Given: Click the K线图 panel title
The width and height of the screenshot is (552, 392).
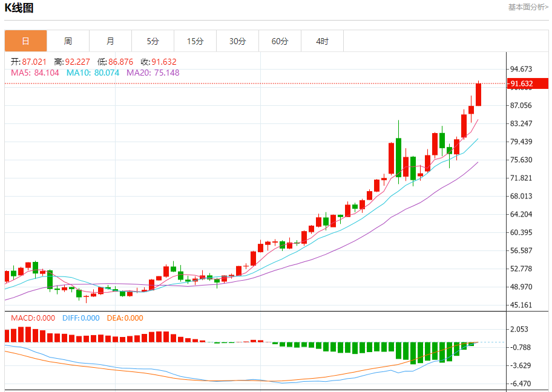Looking at the screenshot, I should tap(19, 8).
